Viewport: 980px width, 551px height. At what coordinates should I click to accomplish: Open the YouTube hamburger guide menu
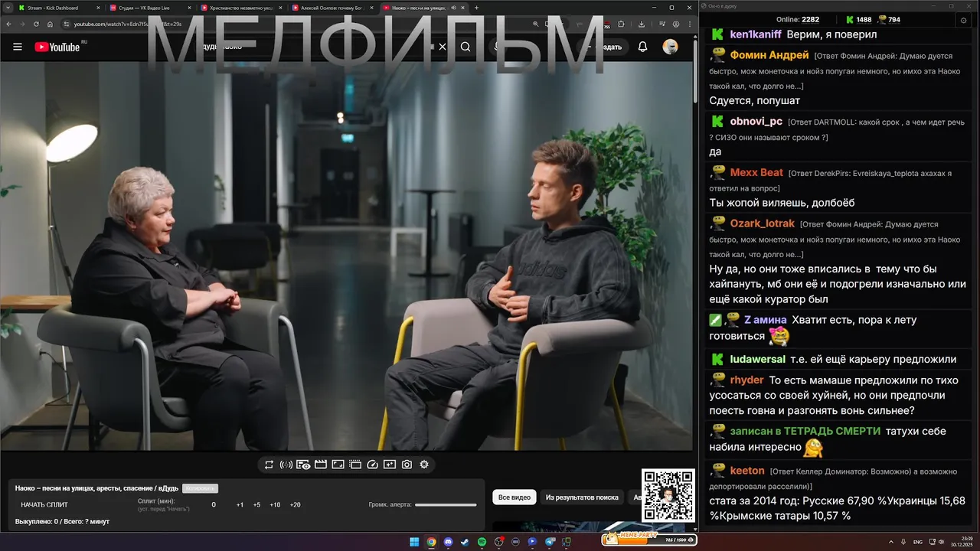18,47
